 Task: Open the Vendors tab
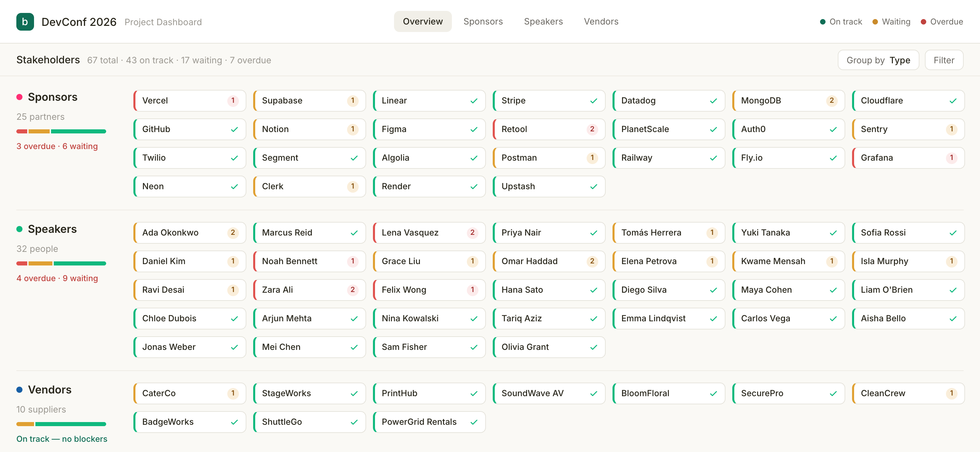coord(601,21)
